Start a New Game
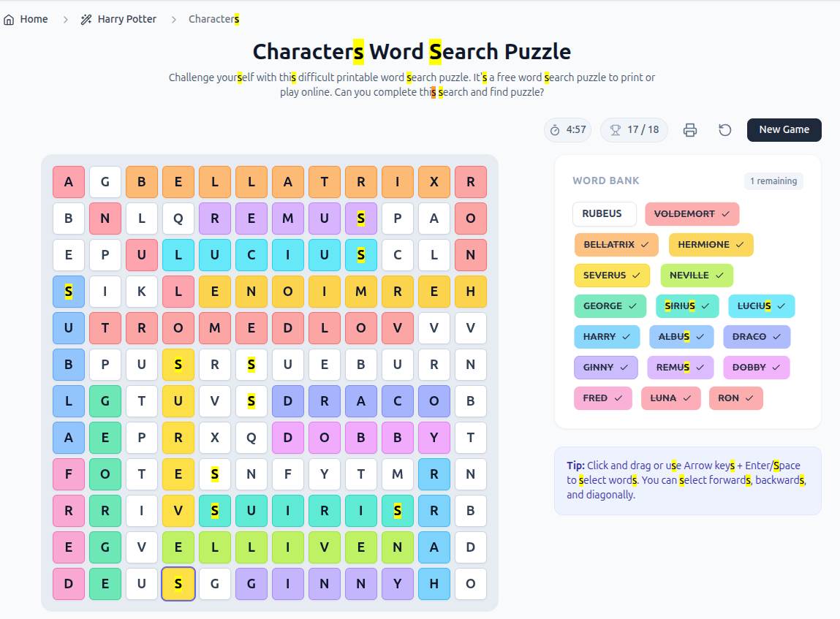The width and height of the screenshot is (840, 619). 784,129
